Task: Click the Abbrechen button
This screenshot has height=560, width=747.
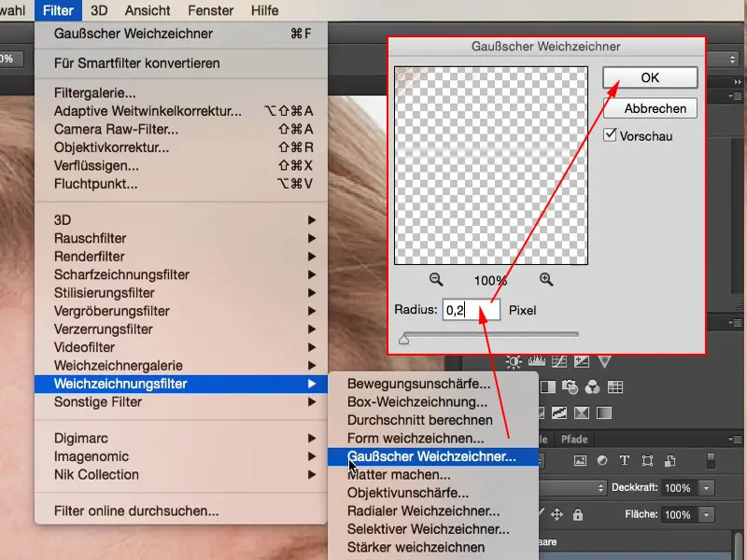Action: 650,108
